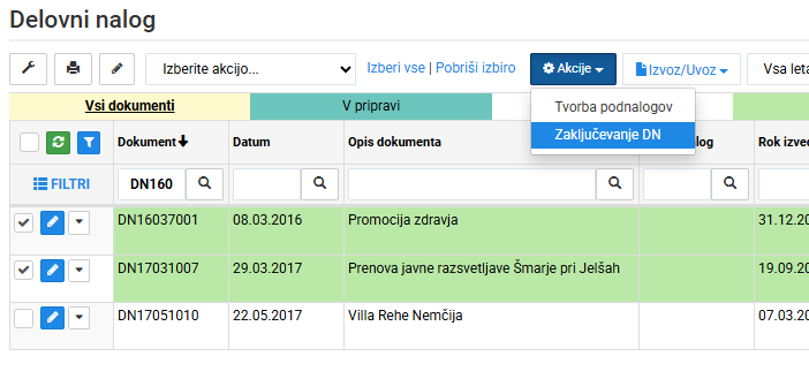Switch to the 'V pripravi' tab
Image resolution: width=809 pixels, height=379 pixels.
point(371,106)
